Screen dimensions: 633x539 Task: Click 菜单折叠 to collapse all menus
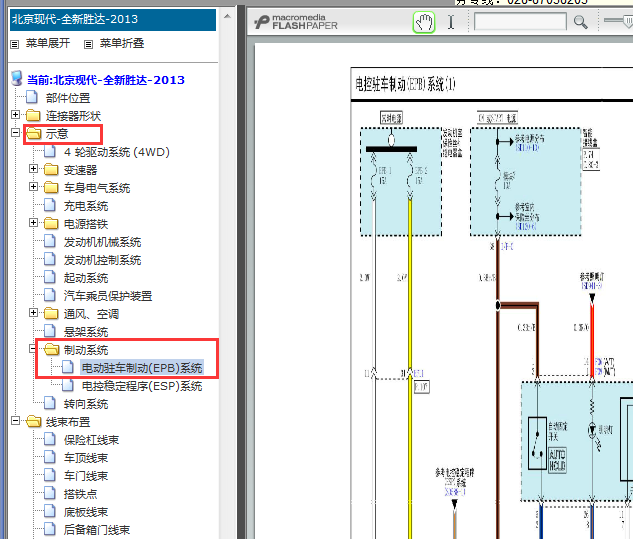pyautogui.click(x=122, y=43)
